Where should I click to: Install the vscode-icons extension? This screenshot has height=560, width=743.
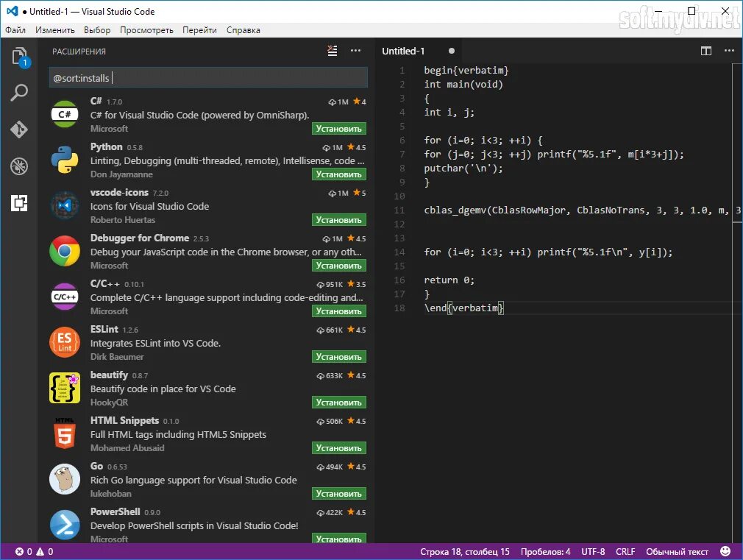[339, 219]
